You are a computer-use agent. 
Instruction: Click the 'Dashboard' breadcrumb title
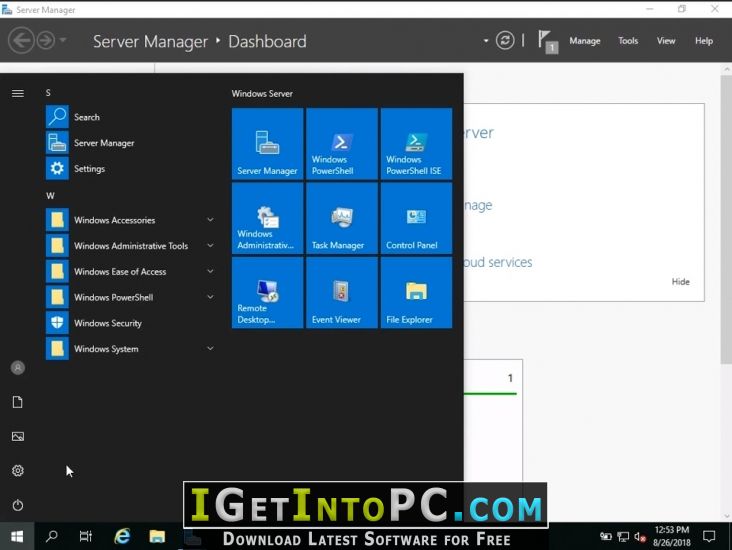(x=267, y=42)
